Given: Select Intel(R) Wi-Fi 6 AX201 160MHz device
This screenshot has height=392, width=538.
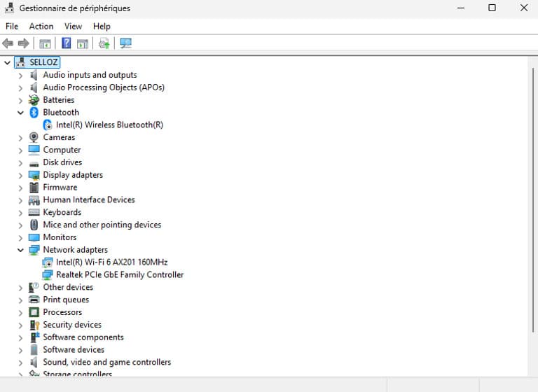Looking at the screenshot, I should pos(111,262).
